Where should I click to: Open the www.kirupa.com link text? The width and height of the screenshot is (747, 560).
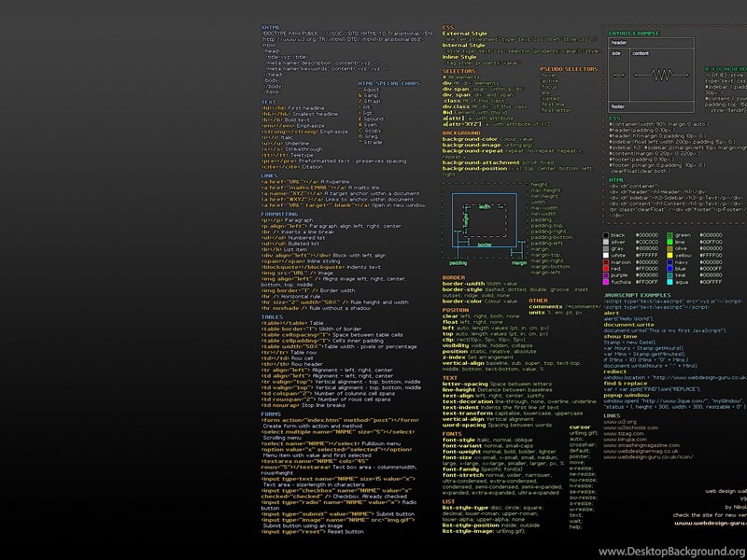coord(625,440)
